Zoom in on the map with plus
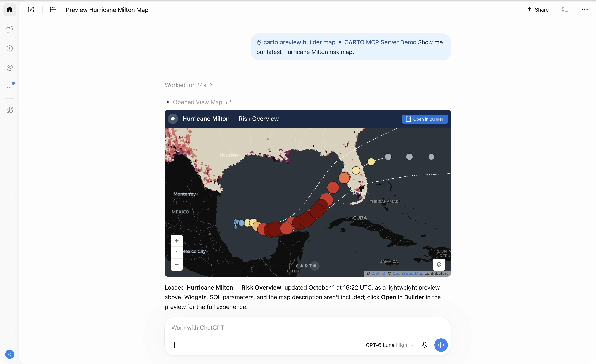 point(177,241)
